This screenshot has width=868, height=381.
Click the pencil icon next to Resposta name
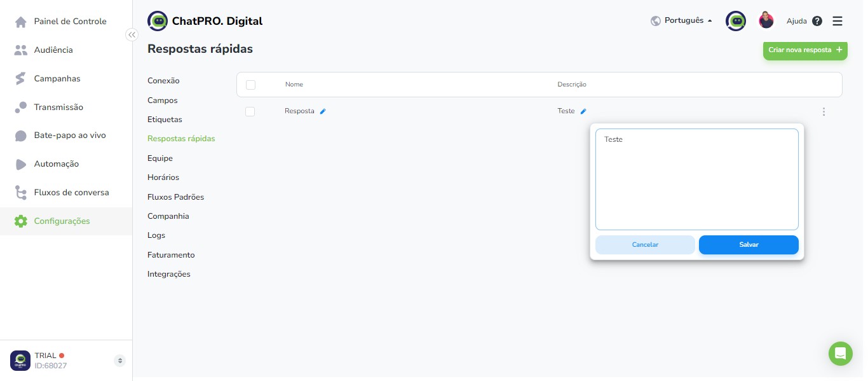pos(323,111)
